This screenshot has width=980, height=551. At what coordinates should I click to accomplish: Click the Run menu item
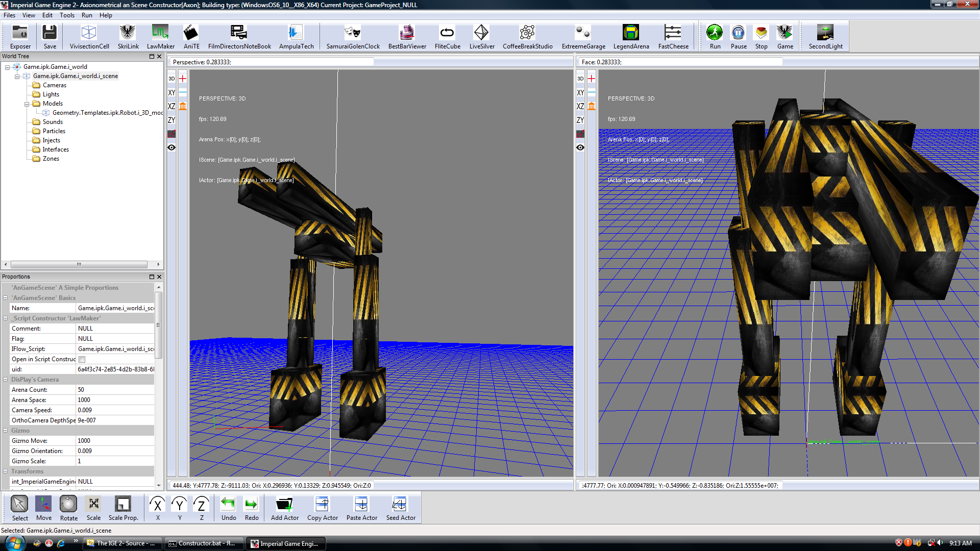(x=87, y=15)
